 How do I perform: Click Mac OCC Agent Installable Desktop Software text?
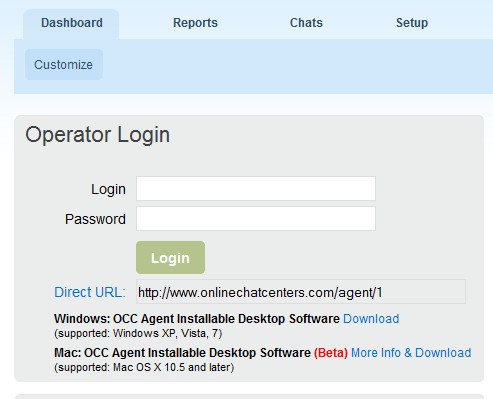[x=182, y=353]
